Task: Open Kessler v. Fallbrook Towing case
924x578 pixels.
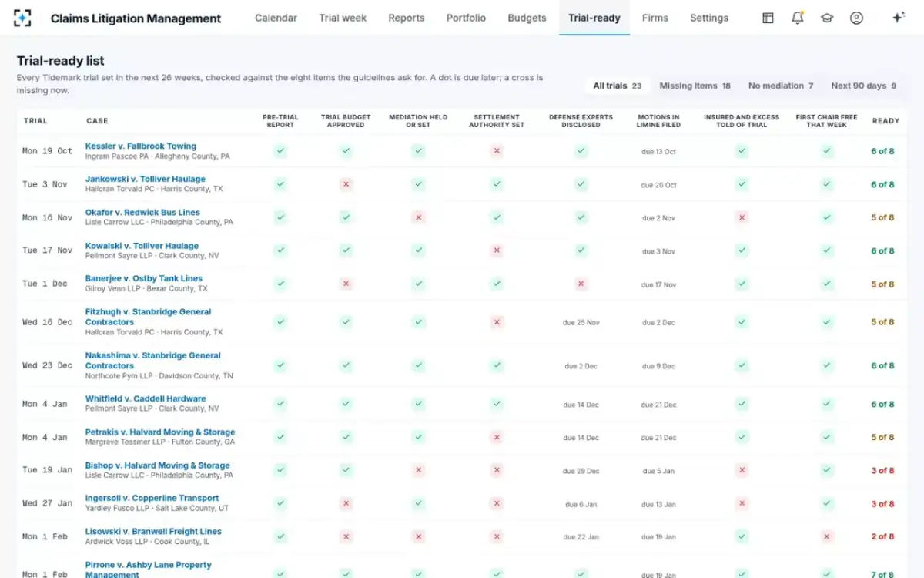Action: click(x=141, y=146)
